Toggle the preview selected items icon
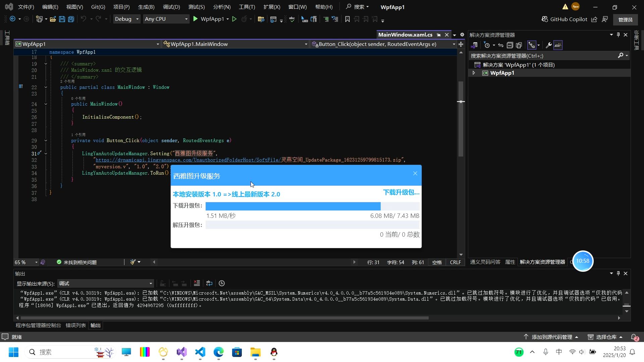 pos(558,45)
